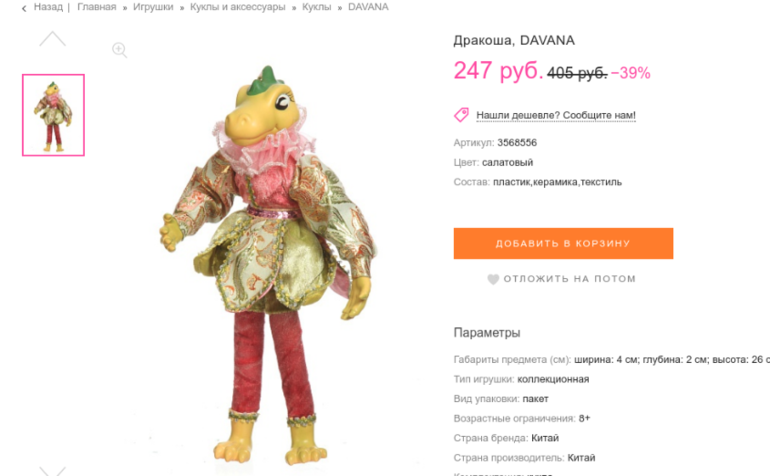Open the Игрушки breadcrumb
This screenshot has height=476, width=770.
(153, 7)
